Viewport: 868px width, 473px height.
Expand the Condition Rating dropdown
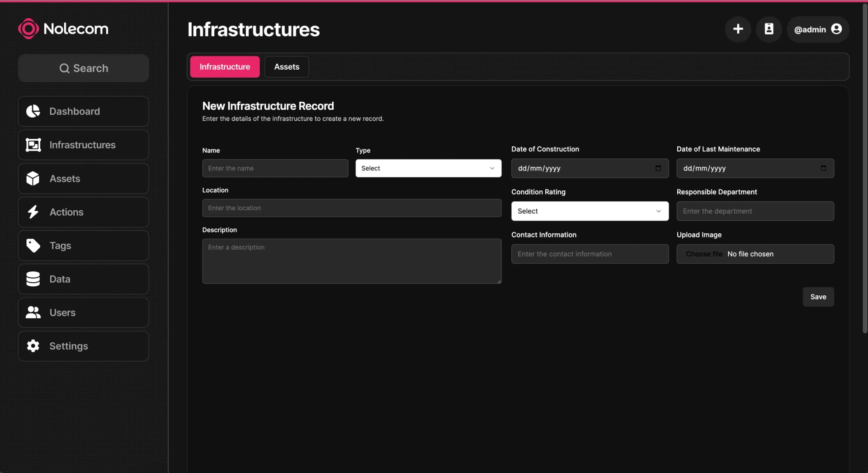590,211
